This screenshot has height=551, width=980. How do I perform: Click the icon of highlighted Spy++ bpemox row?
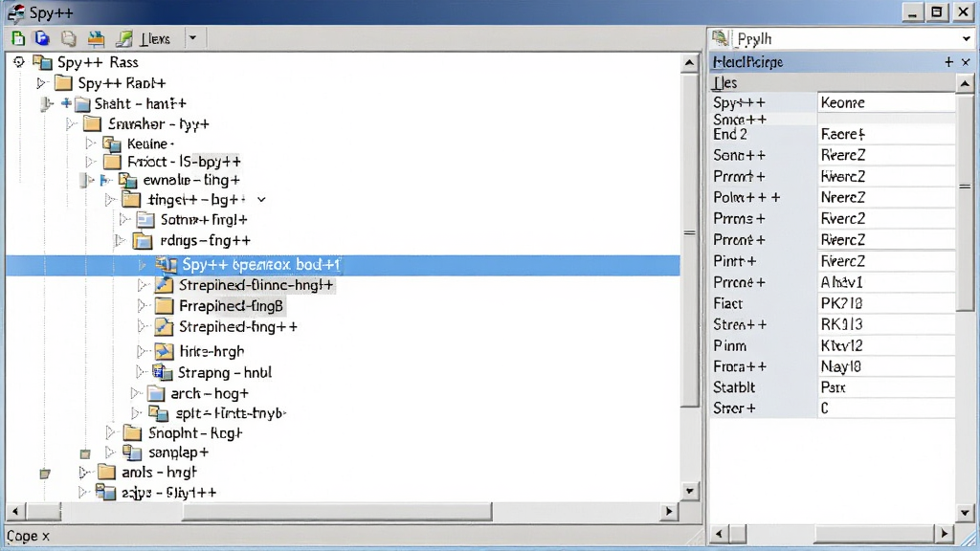tap(167, 265)
